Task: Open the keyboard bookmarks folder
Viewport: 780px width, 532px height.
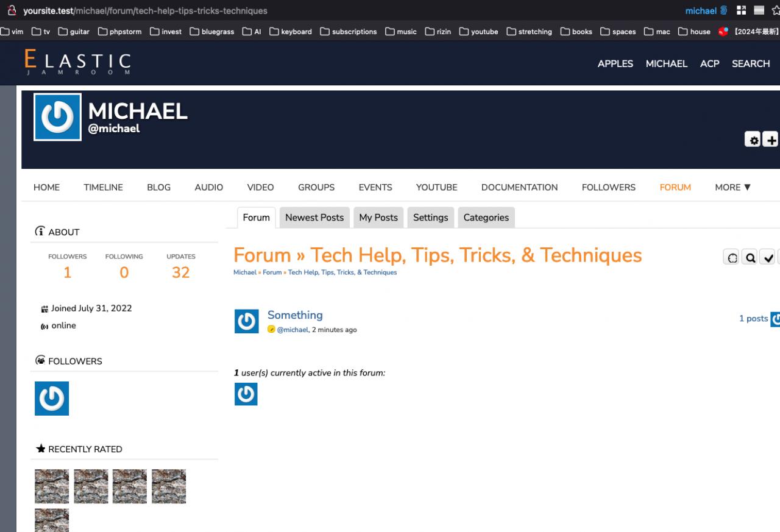Action: [291, 32]
